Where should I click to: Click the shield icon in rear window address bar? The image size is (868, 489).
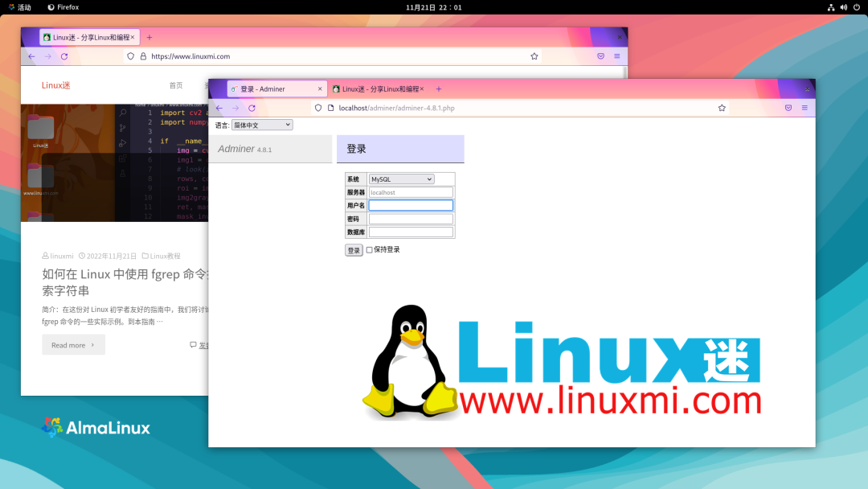131,56
